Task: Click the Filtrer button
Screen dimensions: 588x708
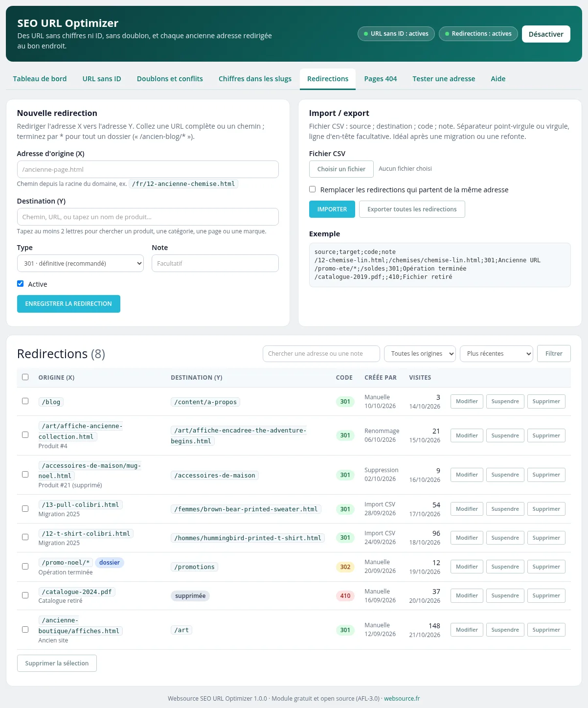Action: pyautogui.click(x=554, y=354)
